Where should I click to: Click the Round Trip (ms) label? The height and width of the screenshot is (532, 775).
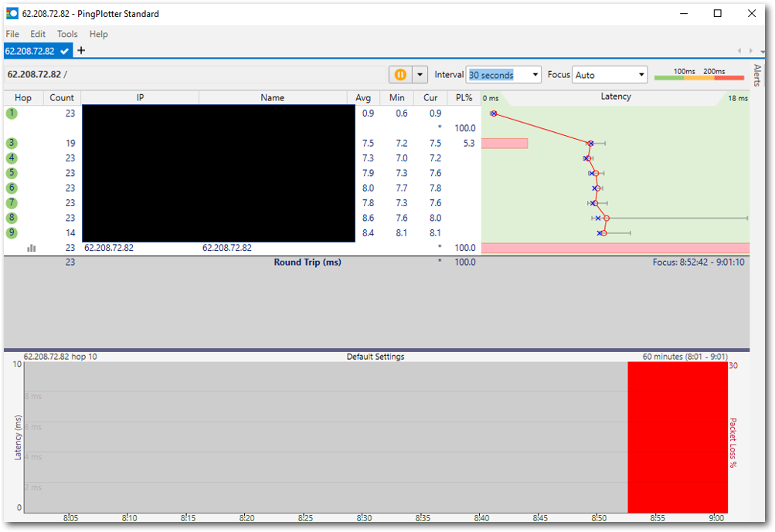click(x=308, y=263)
